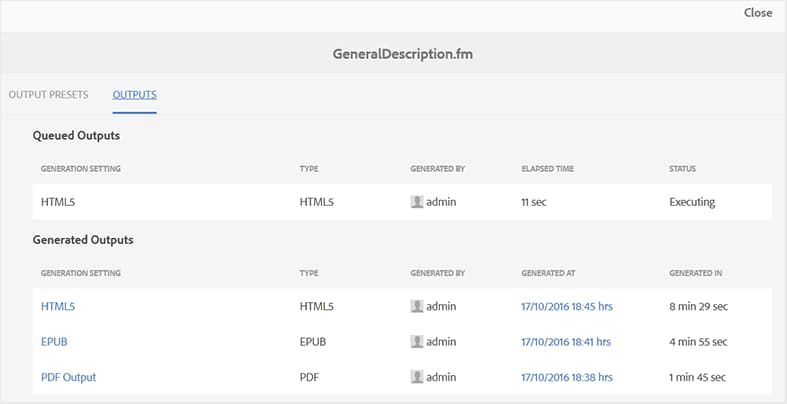This screenshot has width=787, height=404.
Task: Click admin avatar in PDF Output row
Action: [417, 377]
